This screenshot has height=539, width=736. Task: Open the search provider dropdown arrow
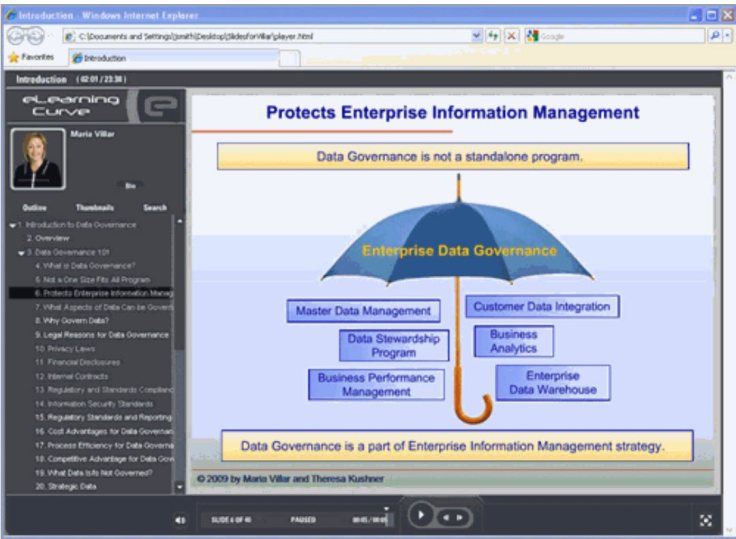point(727,36)
